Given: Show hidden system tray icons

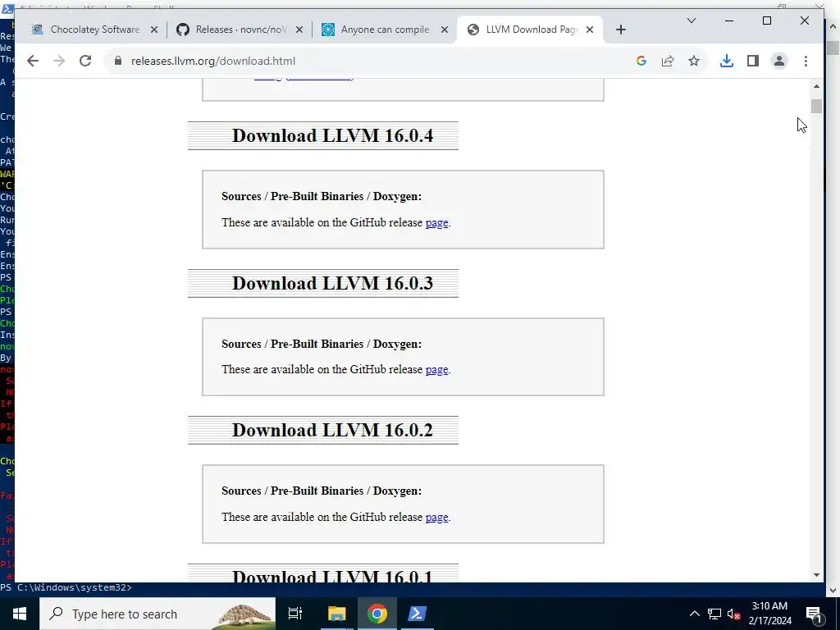Looking at the screenshot, I should pos(694,614).
